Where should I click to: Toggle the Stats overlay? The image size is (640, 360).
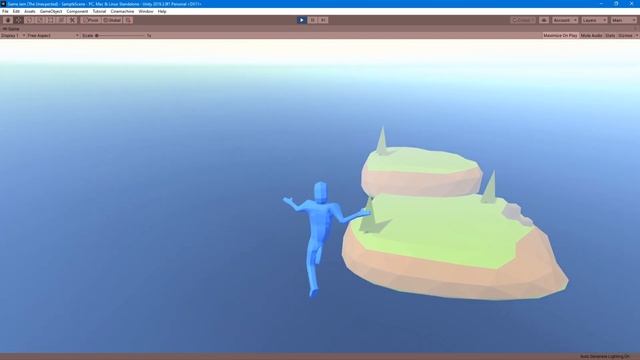[x=610, y=36]
